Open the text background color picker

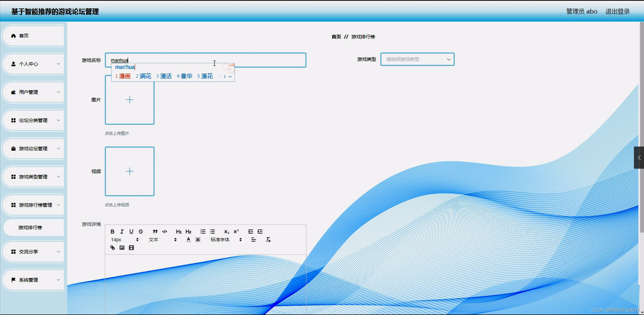(x=198, y=240)
